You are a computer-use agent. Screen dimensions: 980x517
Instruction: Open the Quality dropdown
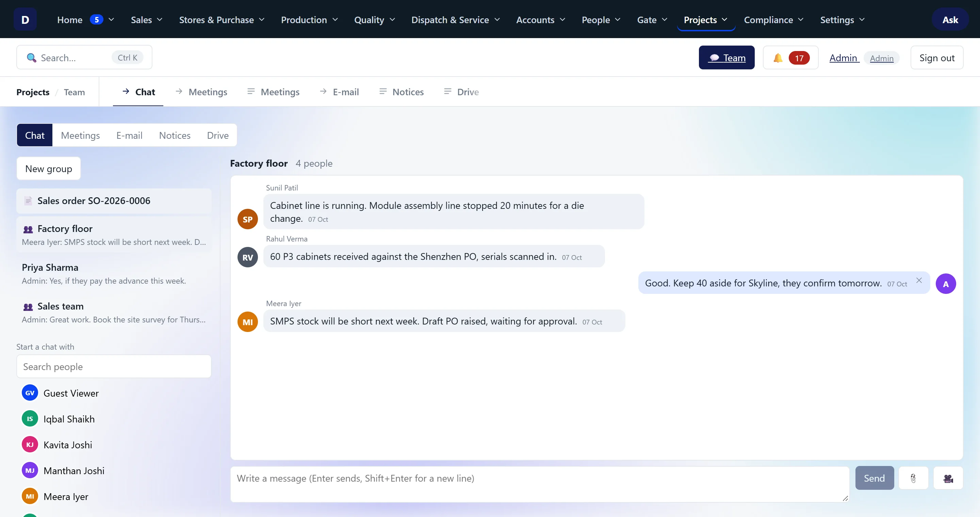point(374,19)
